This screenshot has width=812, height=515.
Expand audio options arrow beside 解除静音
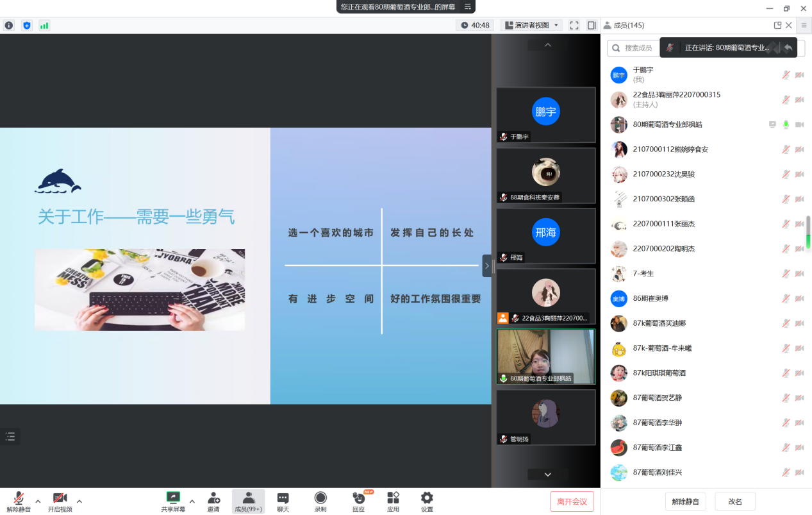[38, 502]
